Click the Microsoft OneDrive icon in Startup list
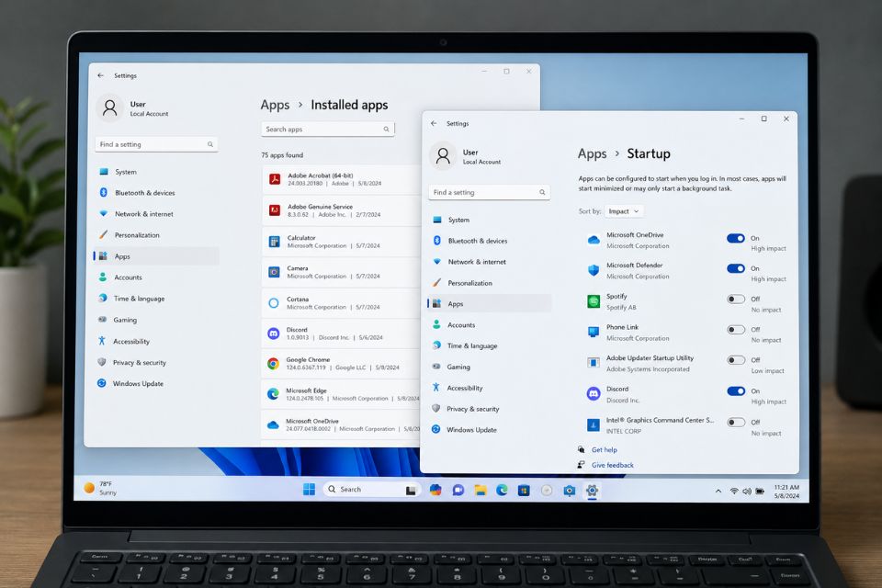The width and height of the screenshot is (882, 588). point(594,241)
